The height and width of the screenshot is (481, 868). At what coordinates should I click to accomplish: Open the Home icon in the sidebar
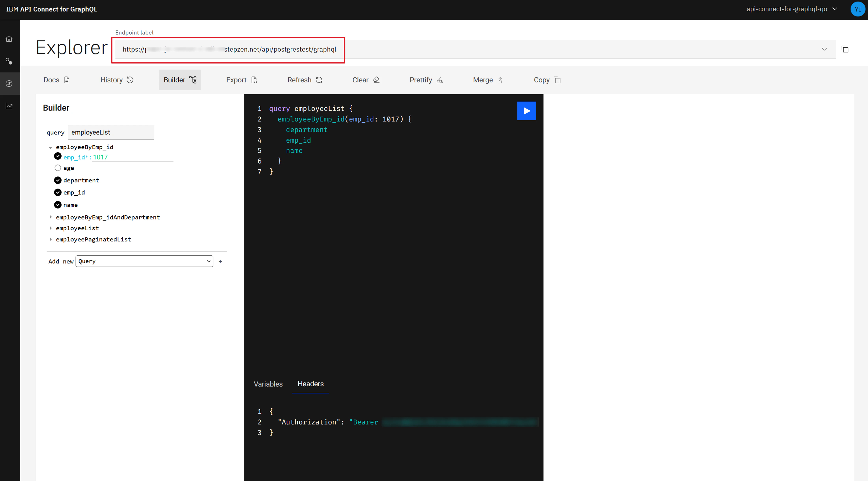9,39
